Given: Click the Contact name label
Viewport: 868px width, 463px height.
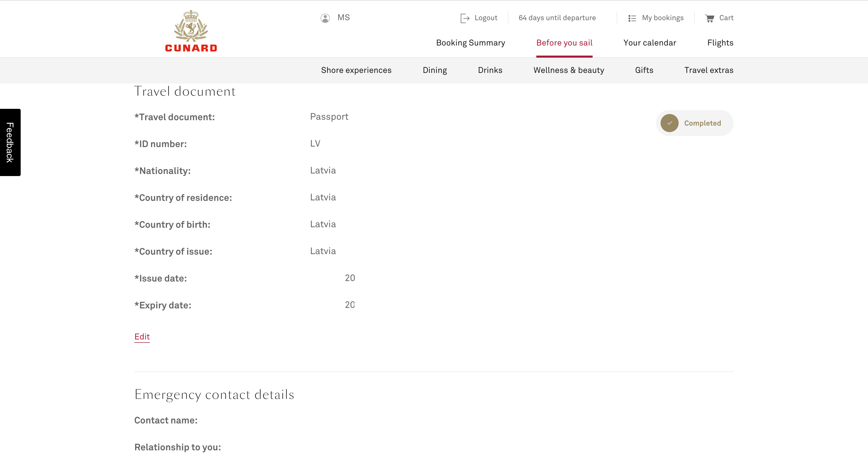Looking at the screenshot, I should [x=166, y=420].
